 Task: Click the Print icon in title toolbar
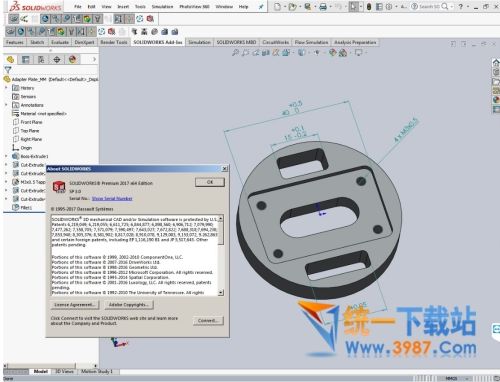(x=323, y=6)
